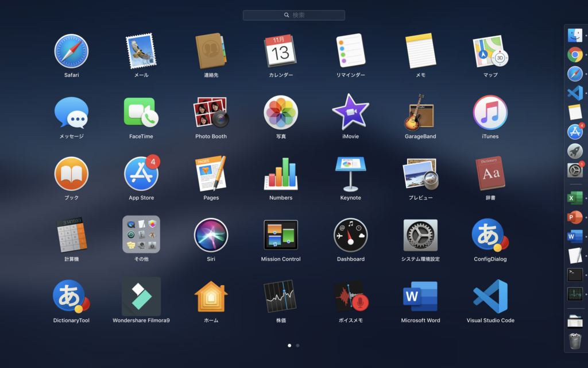Open System Preferences gear in the Dock

[575, 170]
